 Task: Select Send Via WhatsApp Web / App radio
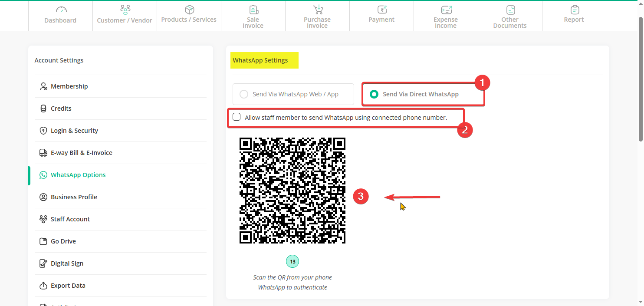[244, 94]
